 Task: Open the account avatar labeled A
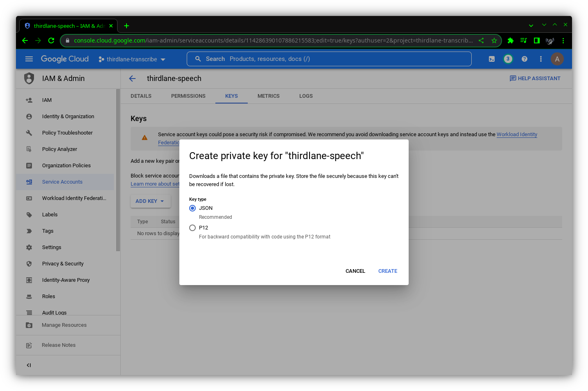pyautogui.click(x=557, y=59)
